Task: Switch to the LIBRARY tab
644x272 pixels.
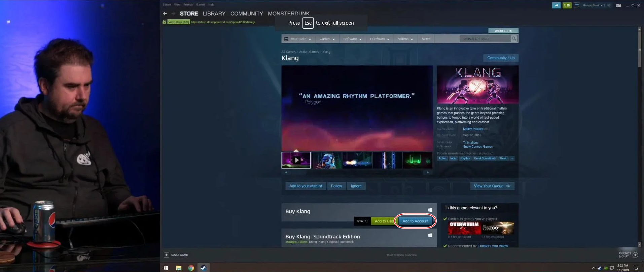Action: point(214,13)
